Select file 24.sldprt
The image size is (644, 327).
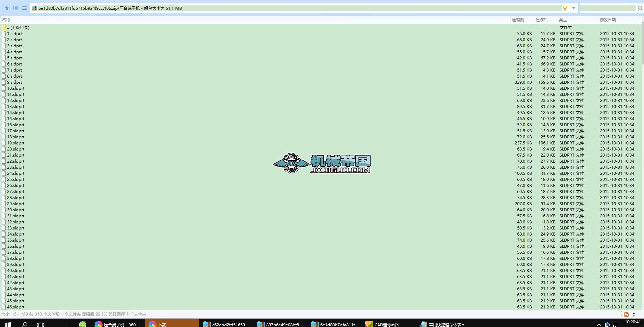click(x=16, y=173)
